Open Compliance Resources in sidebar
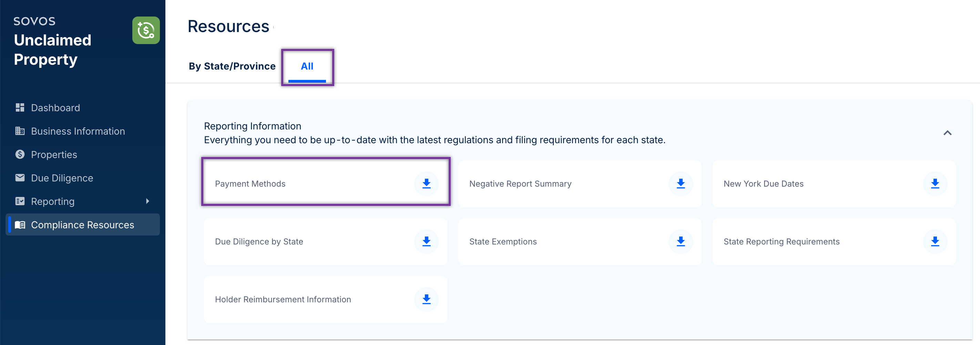 click(82, 225)
